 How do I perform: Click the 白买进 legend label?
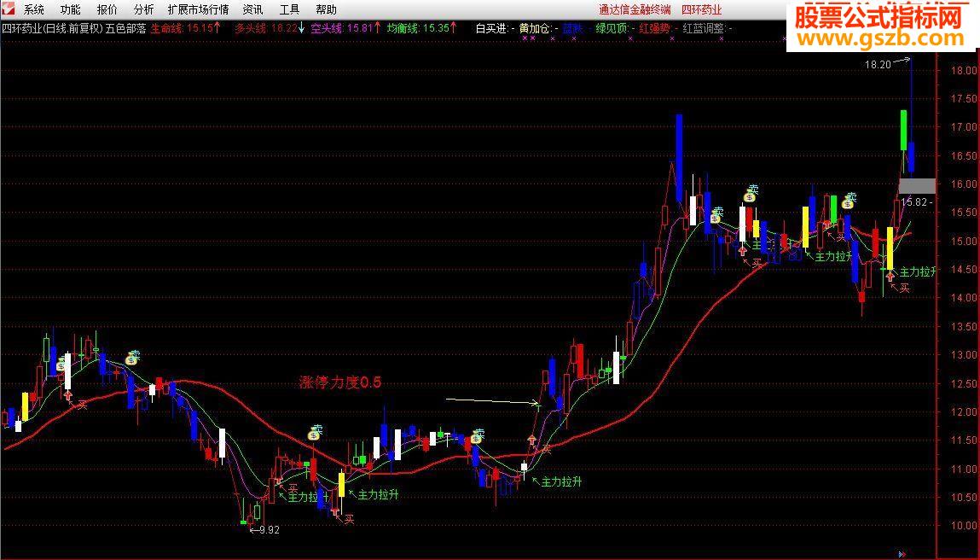492,28
